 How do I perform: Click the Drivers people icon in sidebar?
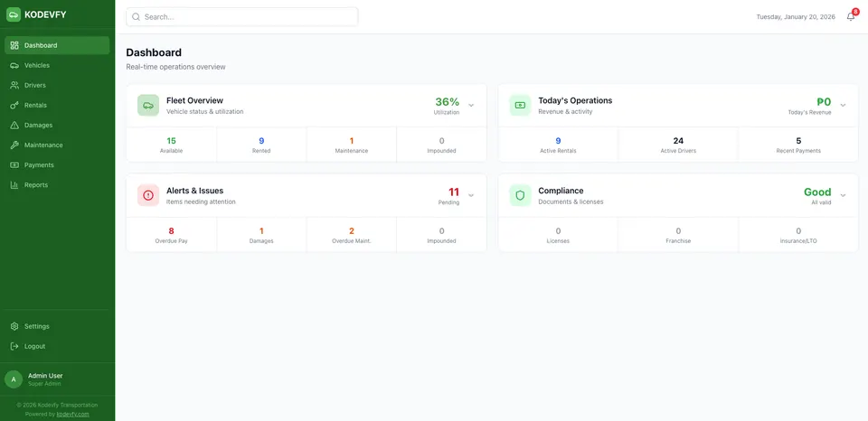tap(15, 85)
